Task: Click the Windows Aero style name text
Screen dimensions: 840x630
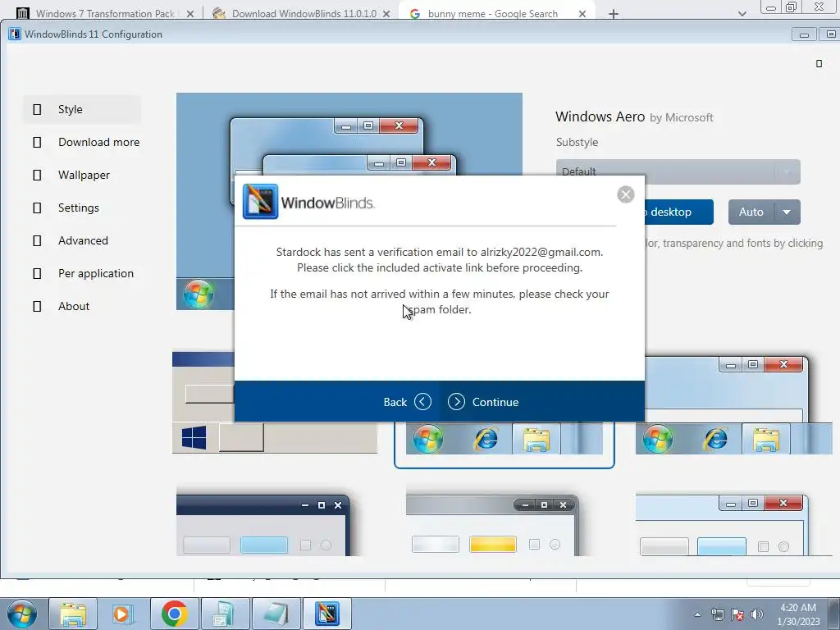Action: (x=600, y=116)
